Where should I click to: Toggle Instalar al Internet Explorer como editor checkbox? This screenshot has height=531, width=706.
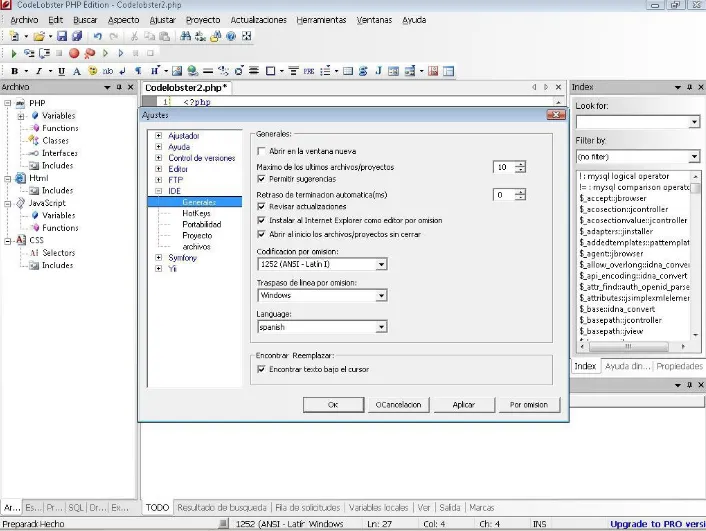[x=261, y=220]
